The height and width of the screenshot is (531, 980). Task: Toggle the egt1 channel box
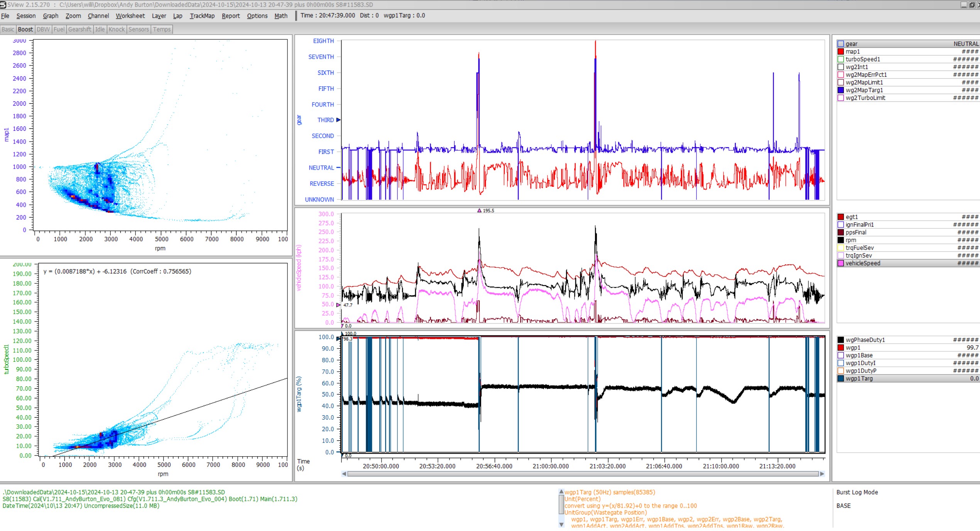point(841,217)
